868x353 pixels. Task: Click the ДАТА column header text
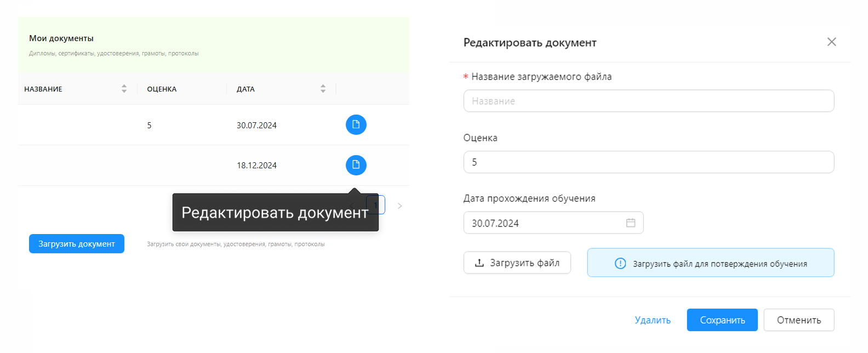pyautogui.click(x=245, y=89)
